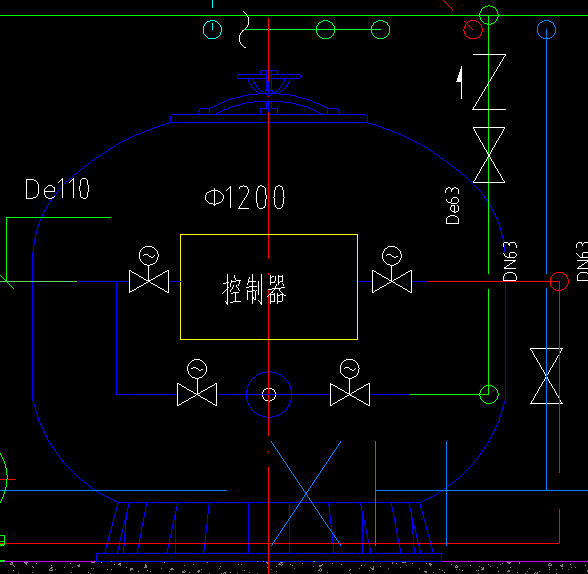Screen dimensions: 588x574
Task: Select the green circle node at the bottom of the green vertical pipe
Action: pyautogui.click(x=489, y=394)
